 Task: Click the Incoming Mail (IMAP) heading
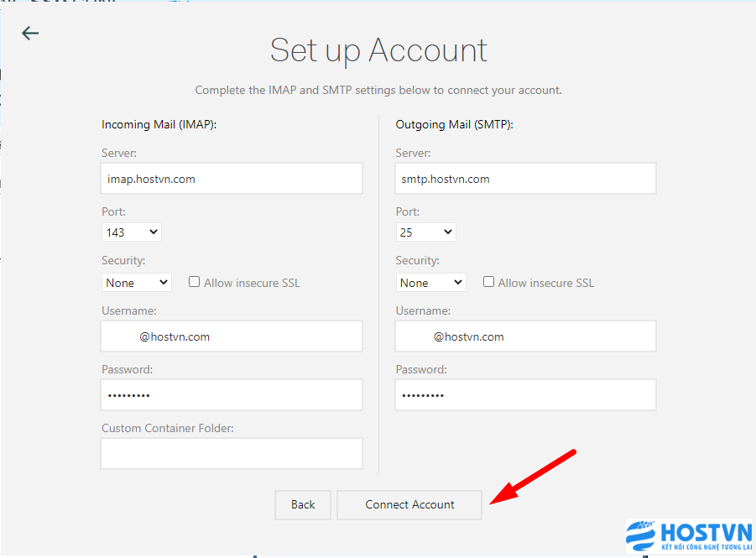[x=159, y=124]
